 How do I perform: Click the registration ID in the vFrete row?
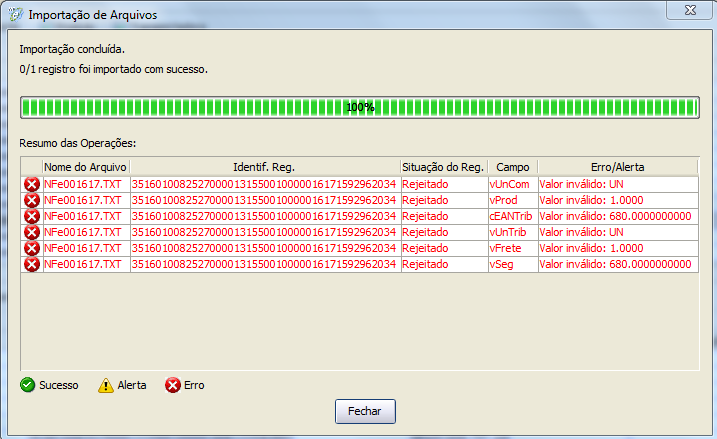pyautogui.click(x=264, y=248)
